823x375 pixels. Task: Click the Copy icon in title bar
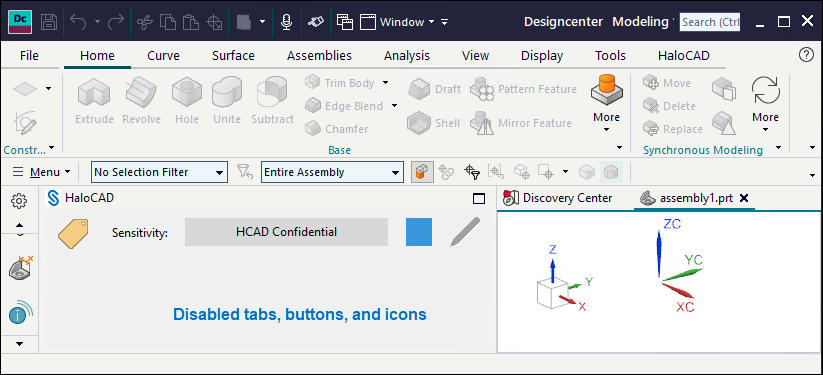tap(167, 22)
